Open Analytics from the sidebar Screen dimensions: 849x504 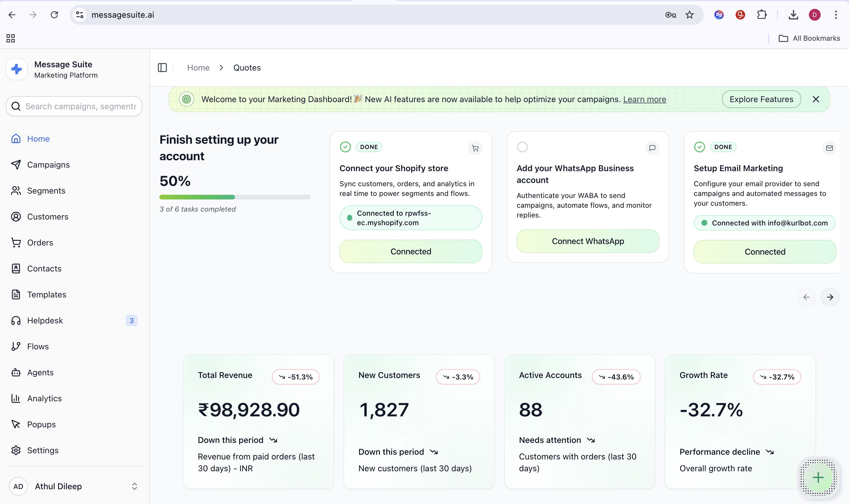coord(44,398)
